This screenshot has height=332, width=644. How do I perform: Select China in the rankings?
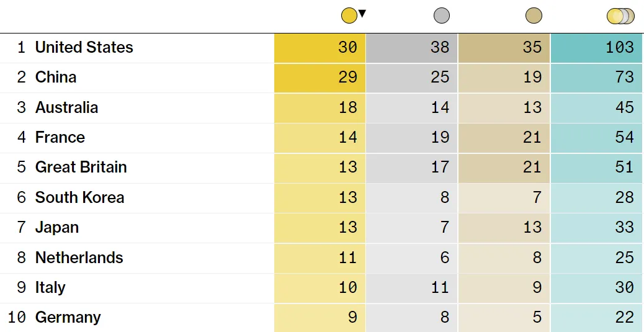tap(56, 77)
